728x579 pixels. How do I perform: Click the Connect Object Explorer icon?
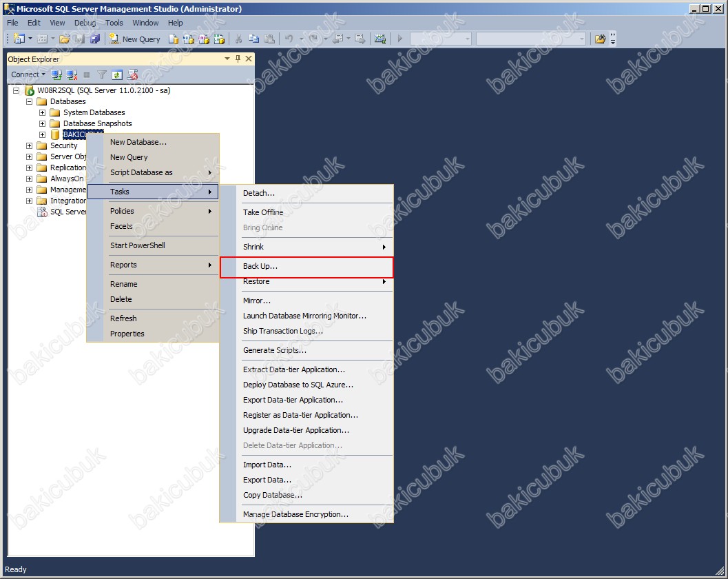(56, 74)
